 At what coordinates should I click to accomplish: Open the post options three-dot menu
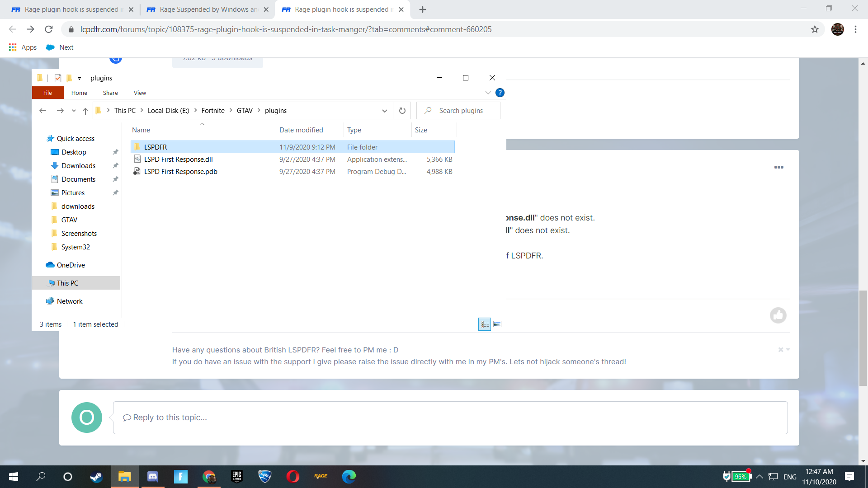(778, 167)
